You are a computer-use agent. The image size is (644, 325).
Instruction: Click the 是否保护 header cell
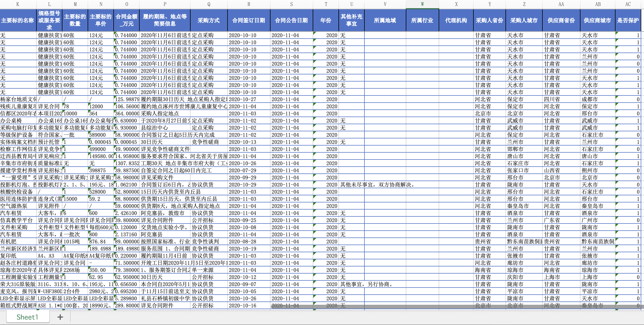628,21
